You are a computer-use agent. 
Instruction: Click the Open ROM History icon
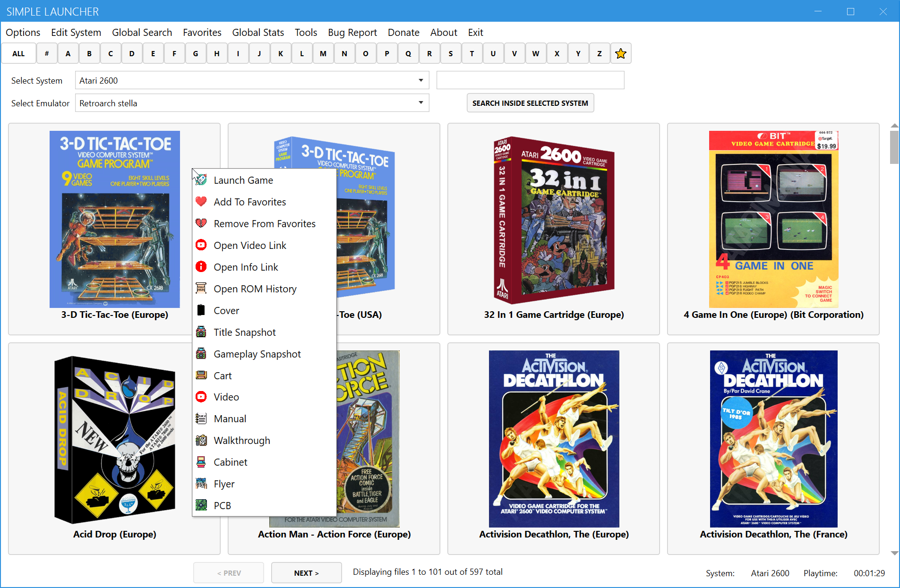click(201, 289)
